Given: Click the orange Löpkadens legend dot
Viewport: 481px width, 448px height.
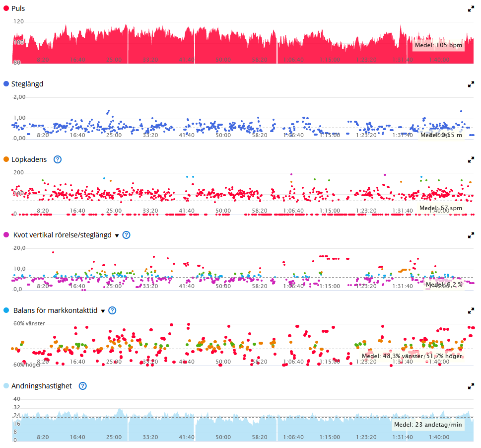Looking at the screenshot, I should [6, 159].
